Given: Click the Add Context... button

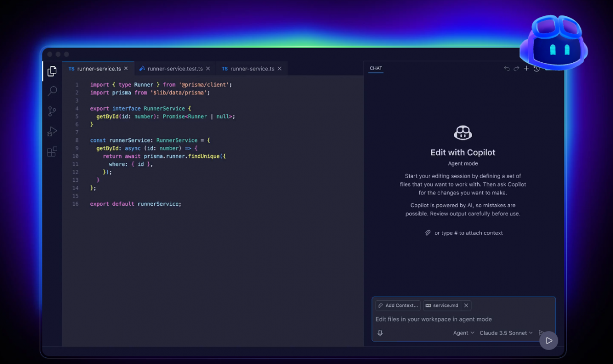Looking at the screenshot, I should coord(398,305).
